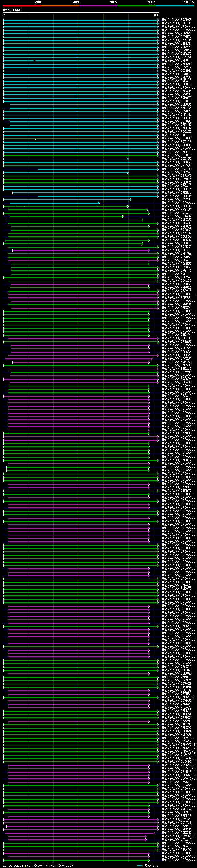Select the UniRef100_A9SIW0 label
The height and width of the screenshot is (868, 197).
coord(176,210)
